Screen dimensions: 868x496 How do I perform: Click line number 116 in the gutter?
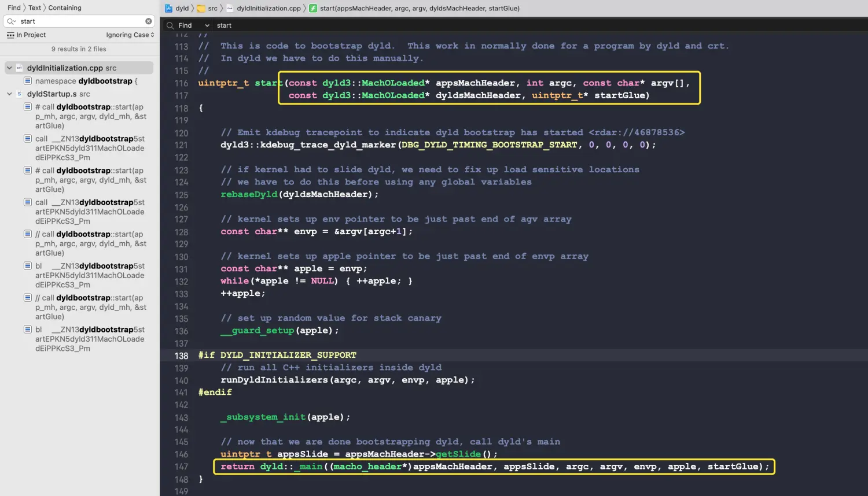pyautogui.click(x=181, y=83)
